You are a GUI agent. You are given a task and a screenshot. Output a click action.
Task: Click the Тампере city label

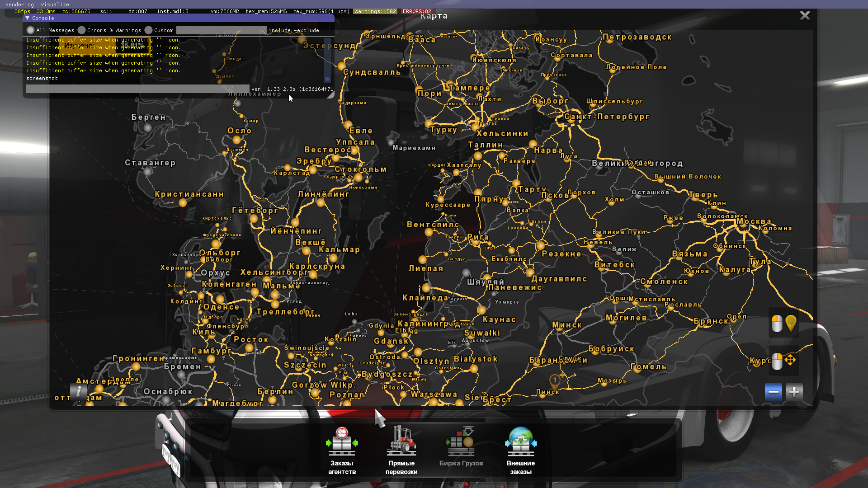tap(469, 88)
